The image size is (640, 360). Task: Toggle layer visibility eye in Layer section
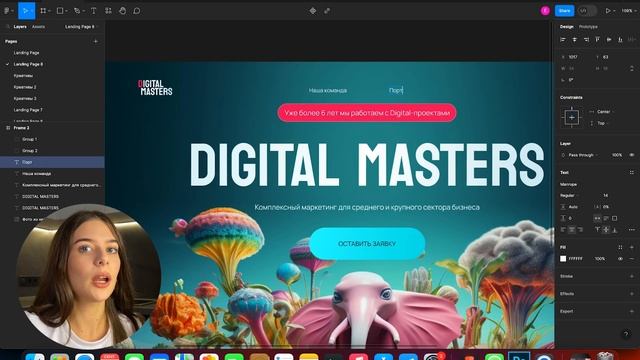(632, 155)
